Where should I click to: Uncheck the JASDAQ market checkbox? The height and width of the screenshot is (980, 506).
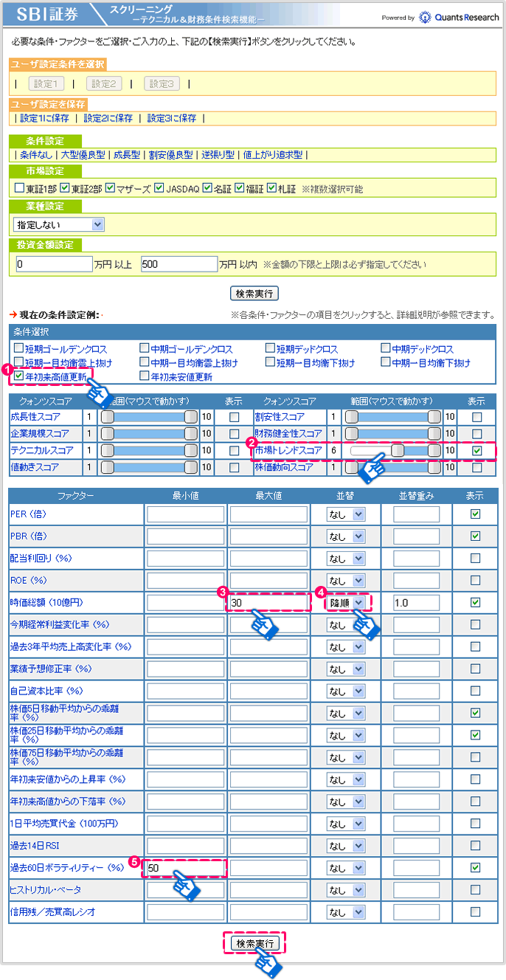pos(159,188)
